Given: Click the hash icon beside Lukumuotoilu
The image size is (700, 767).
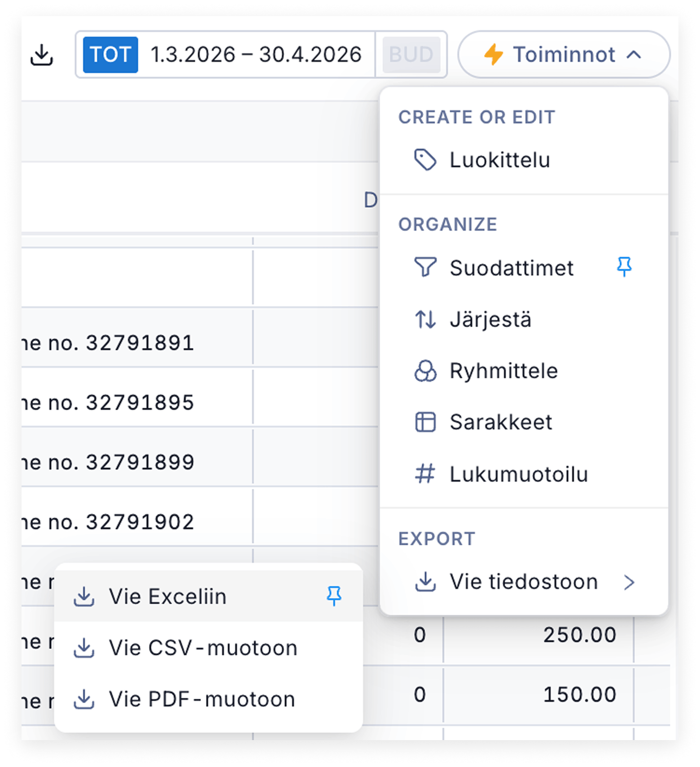Looking at the screenshot, I should (425, 474).
